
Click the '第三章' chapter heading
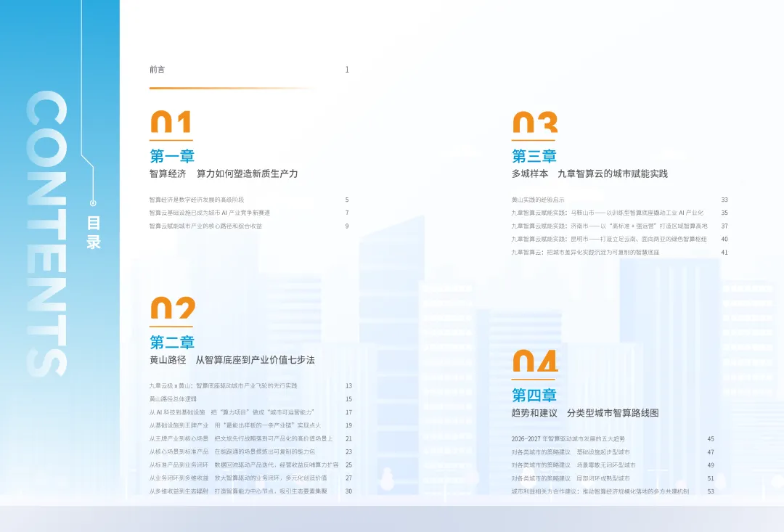(534, 156)
